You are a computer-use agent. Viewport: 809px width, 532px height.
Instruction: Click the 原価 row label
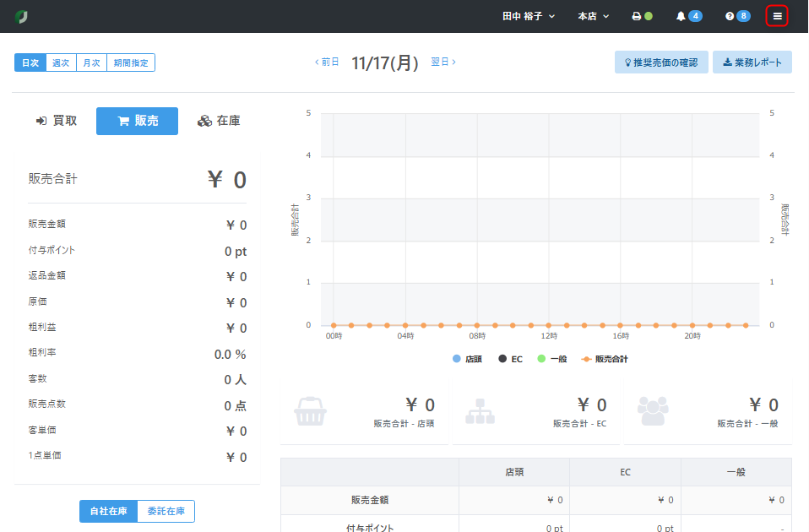pyautogui.click(x=38, y=301)
